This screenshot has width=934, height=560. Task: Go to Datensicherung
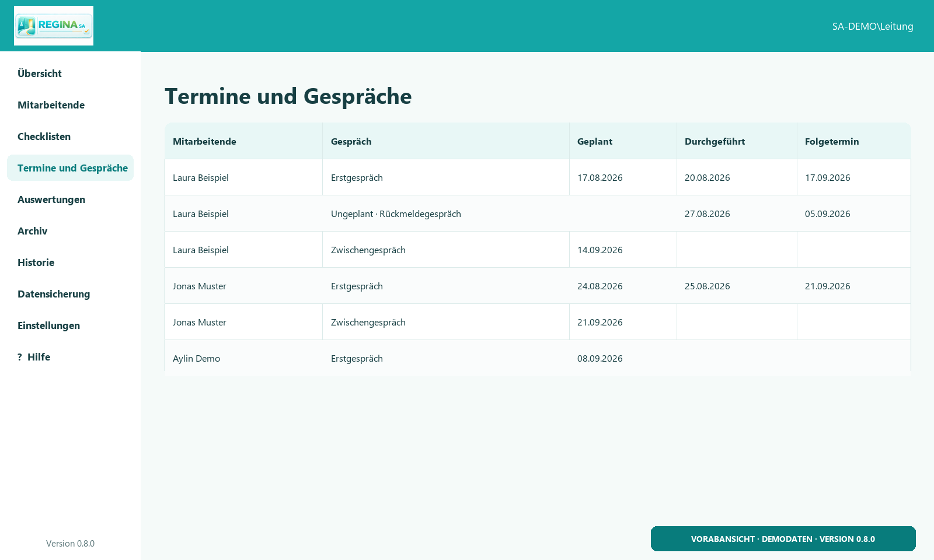point(70,294)
